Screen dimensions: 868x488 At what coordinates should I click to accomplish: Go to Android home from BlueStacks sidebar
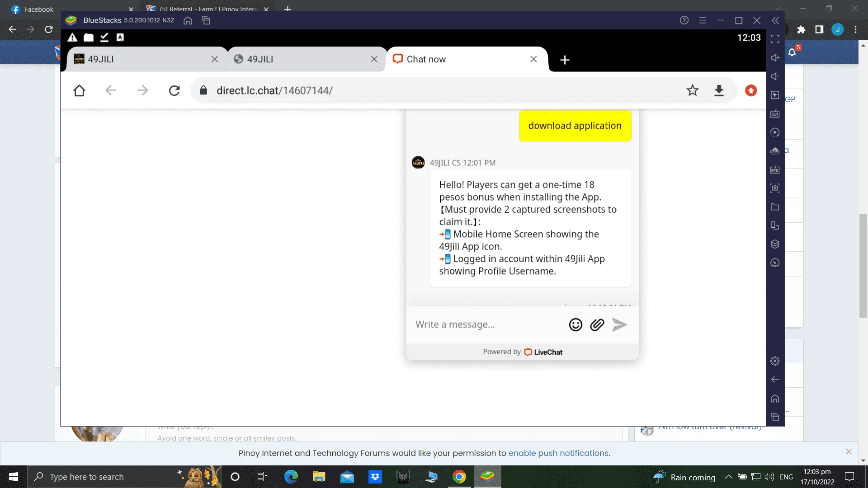click(775, 399)
